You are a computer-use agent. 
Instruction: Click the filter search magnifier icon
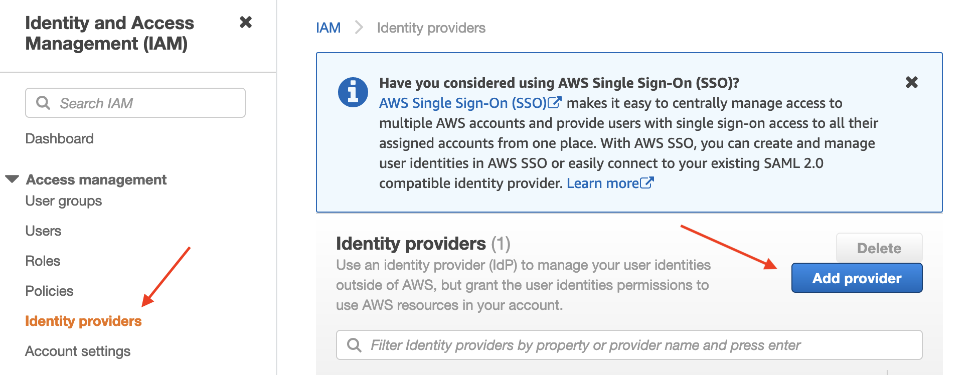(x=354, y=345)
